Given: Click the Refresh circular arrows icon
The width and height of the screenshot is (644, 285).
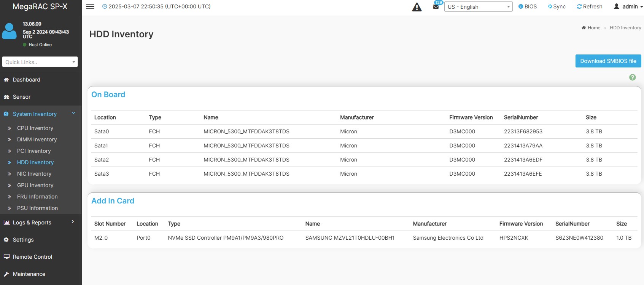Looking at the screenshot, I should coord(579,6).
